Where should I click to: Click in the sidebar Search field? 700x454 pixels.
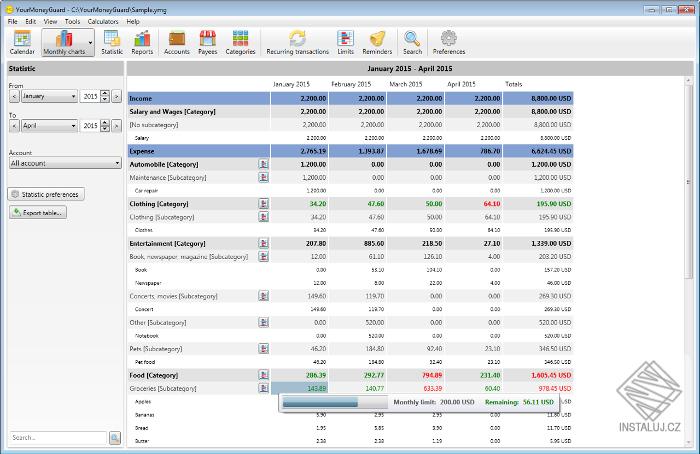point(56,438)
